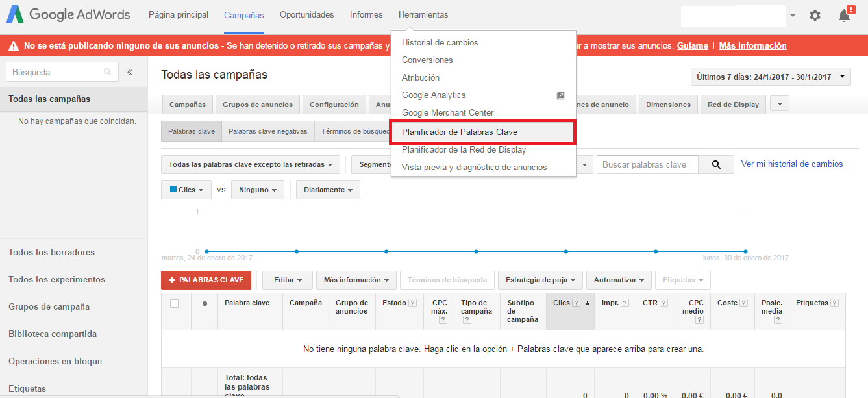Collapse sidebar with double chevron icon
The image size is (868, 398).
click(x=129, y=72)
